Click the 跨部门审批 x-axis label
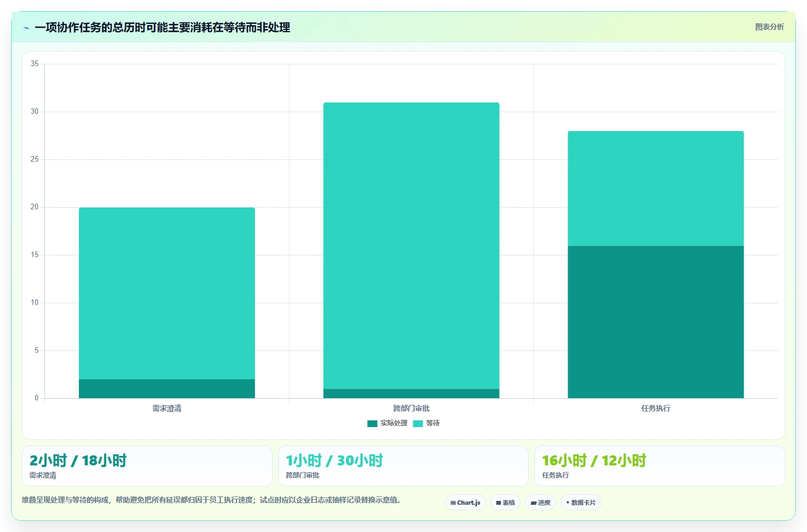The width and height of the screenshot is (807, 532). (411, 408)
